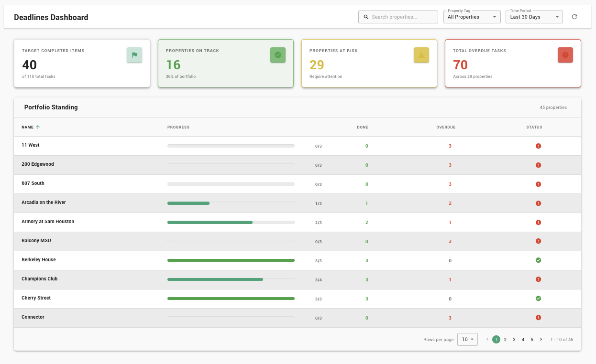Click the Total Overdue Tasks card

click(x=513, y=63)
